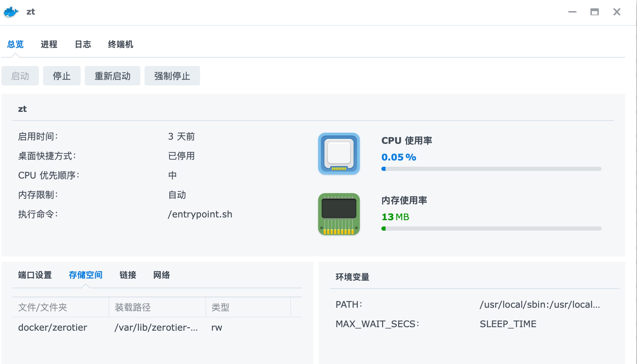This screenshot has height=364, width=637.
Task: Click the 执行命令 label
Action: coord(38,214)
